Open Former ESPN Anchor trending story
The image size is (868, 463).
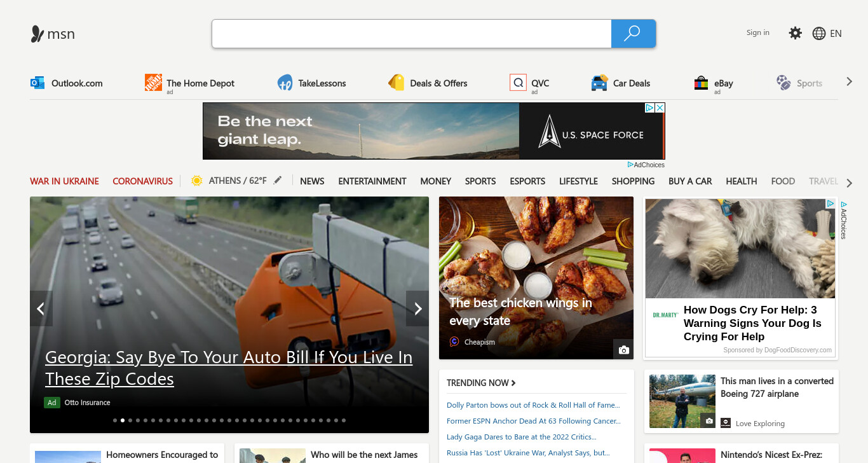[534, 421]
